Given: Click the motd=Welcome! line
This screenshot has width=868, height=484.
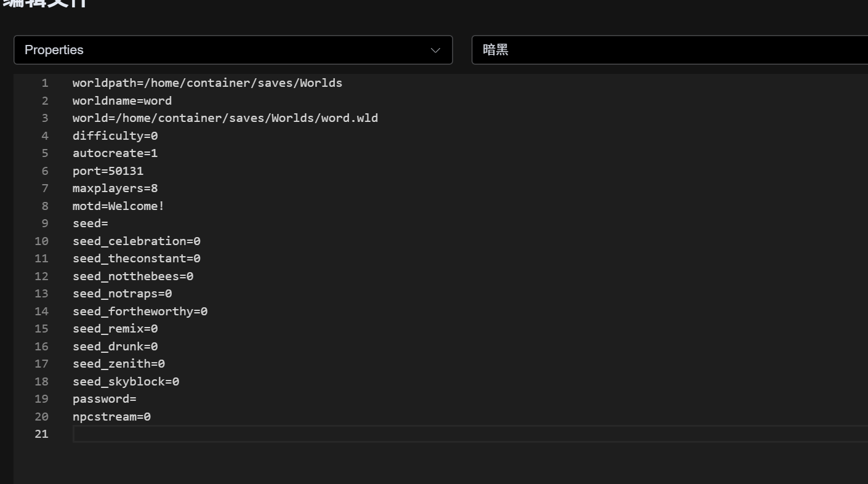Looking at the screenshot, I should (118, 206).
